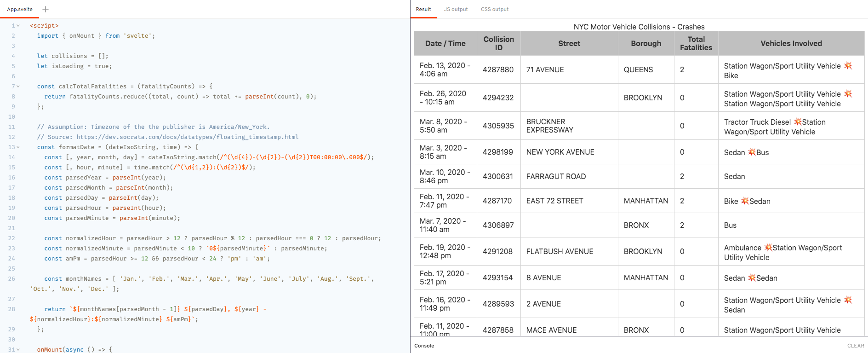Click the FARRAGUT ROAD cell

tap(569, 176)
